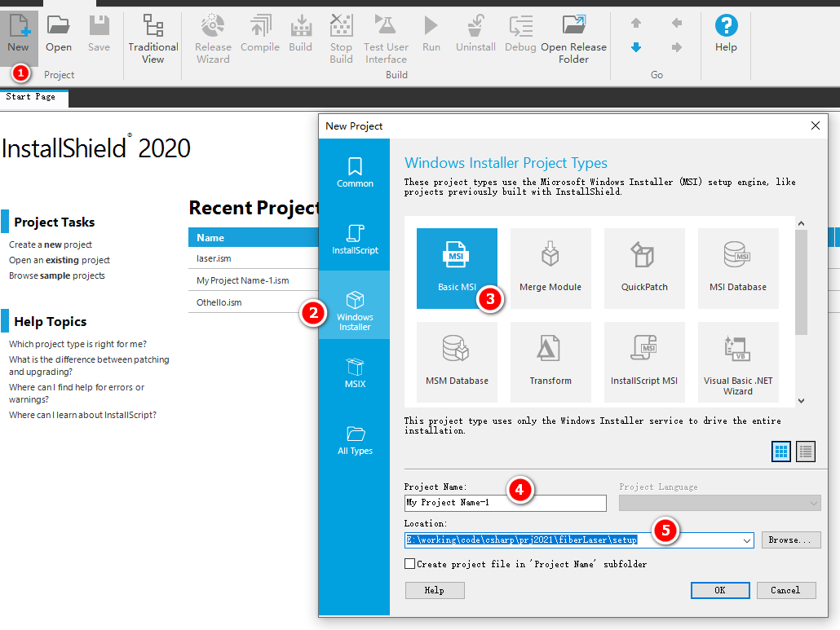Click the Build toolbar icon

pyautogui.click(x=301, y=33)
